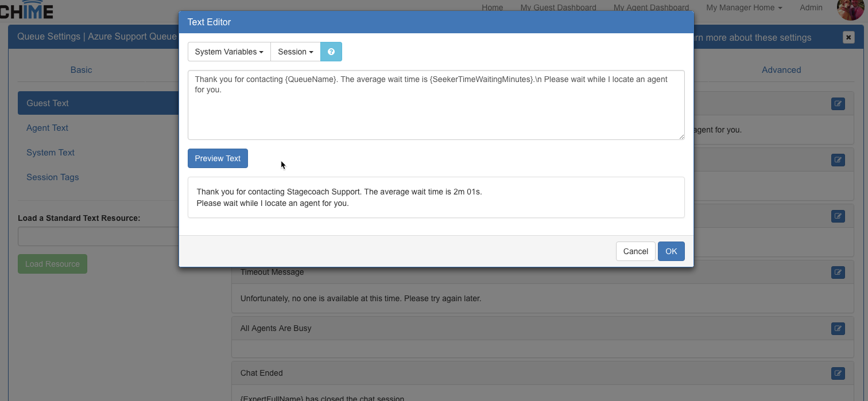Click the help question mark icon

[331, 52]
